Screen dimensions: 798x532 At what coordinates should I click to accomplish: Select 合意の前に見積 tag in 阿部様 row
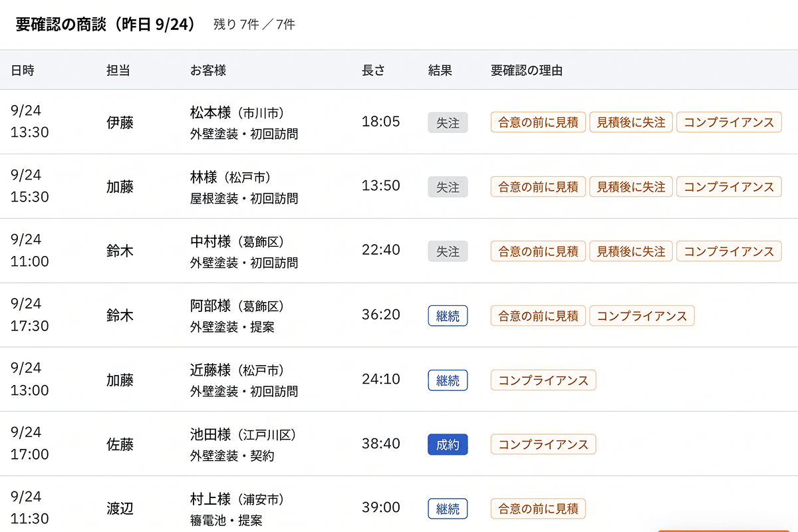[539, 316]
